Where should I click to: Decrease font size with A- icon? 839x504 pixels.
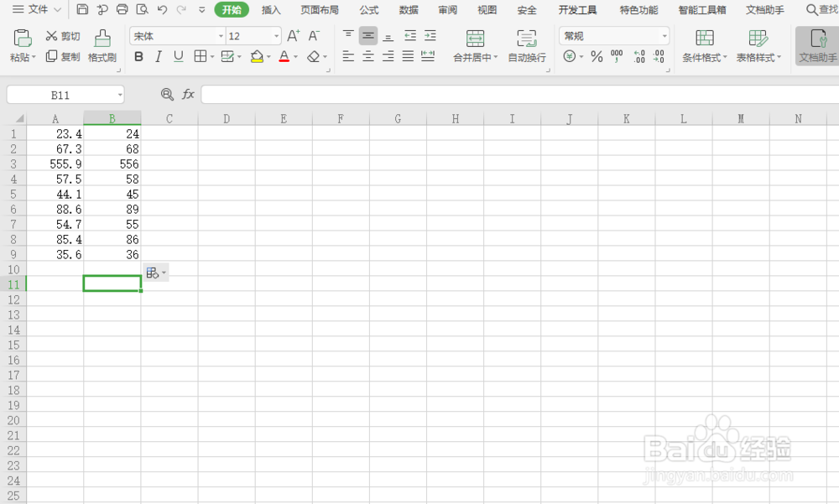coord(314,36)
